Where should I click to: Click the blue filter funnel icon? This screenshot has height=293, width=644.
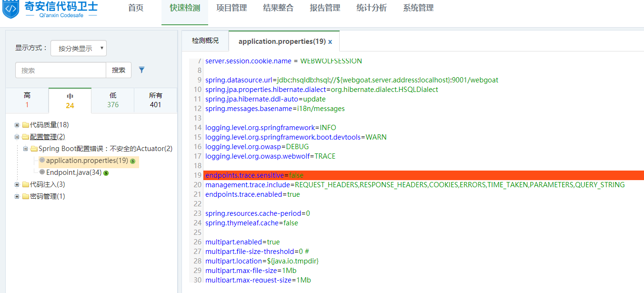pos(141,70)
